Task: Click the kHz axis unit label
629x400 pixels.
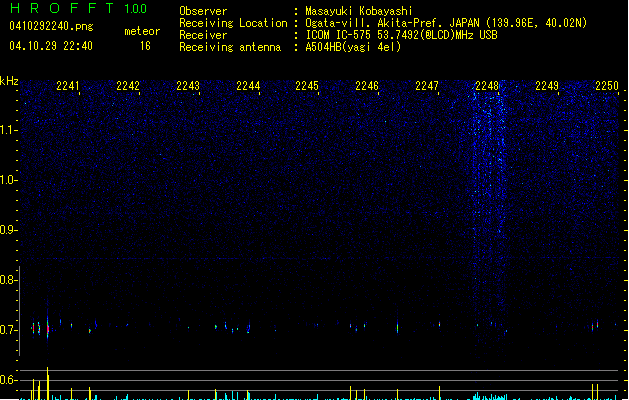Action: point(9,81)
